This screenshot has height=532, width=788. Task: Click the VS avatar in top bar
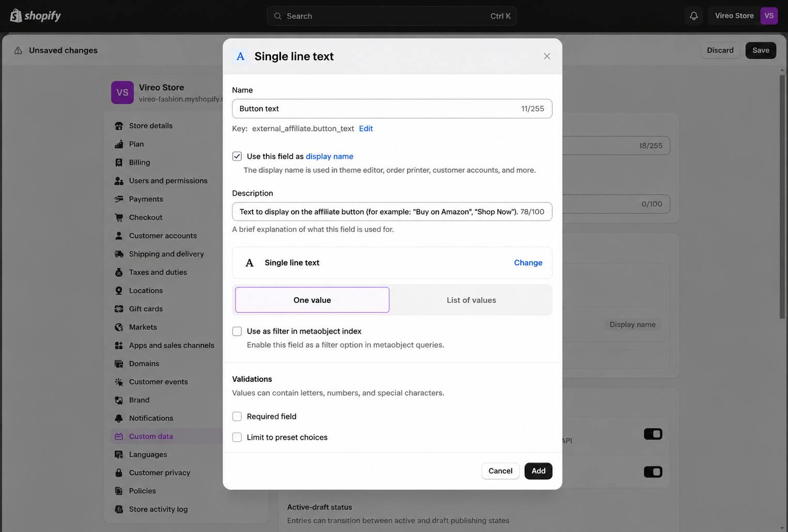tap(769, 15)
